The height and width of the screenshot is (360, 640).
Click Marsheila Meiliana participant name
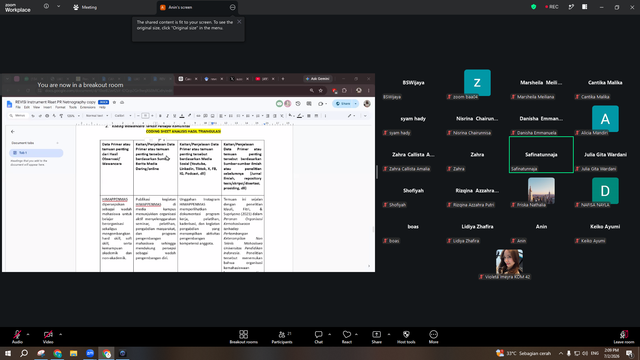[541, 82]
